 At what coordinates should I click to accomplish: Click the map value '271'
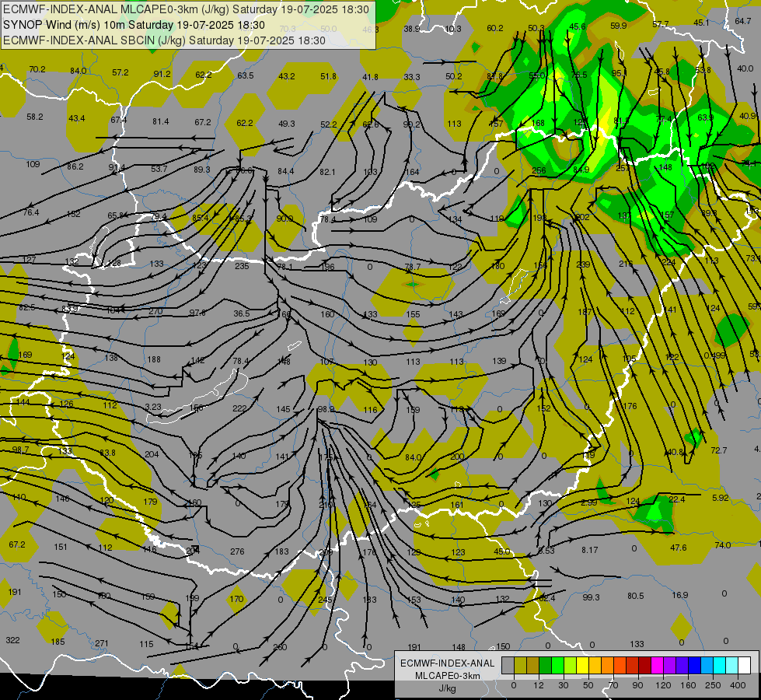pos(101,643)
